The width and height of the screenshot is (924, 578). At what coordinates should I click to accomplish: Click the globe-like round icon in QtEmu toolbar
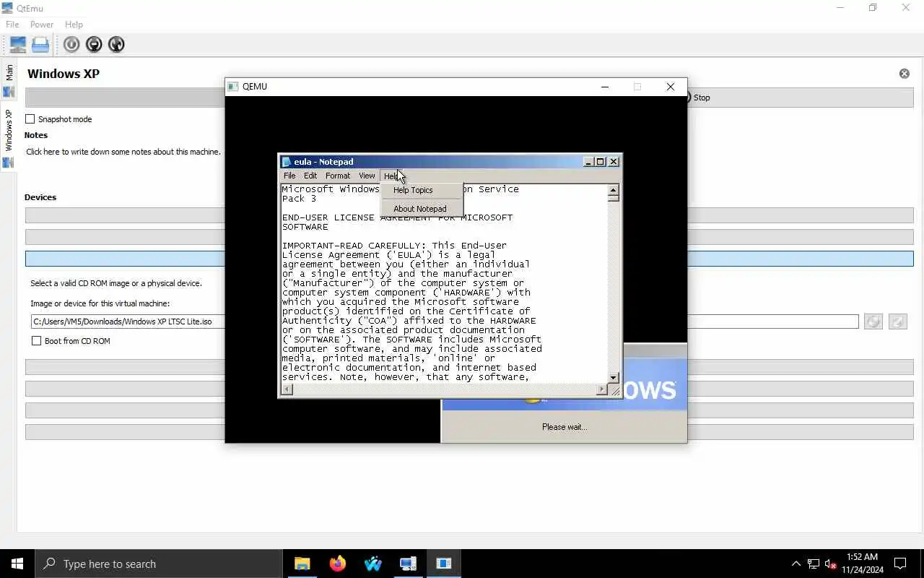click(116, 45)
